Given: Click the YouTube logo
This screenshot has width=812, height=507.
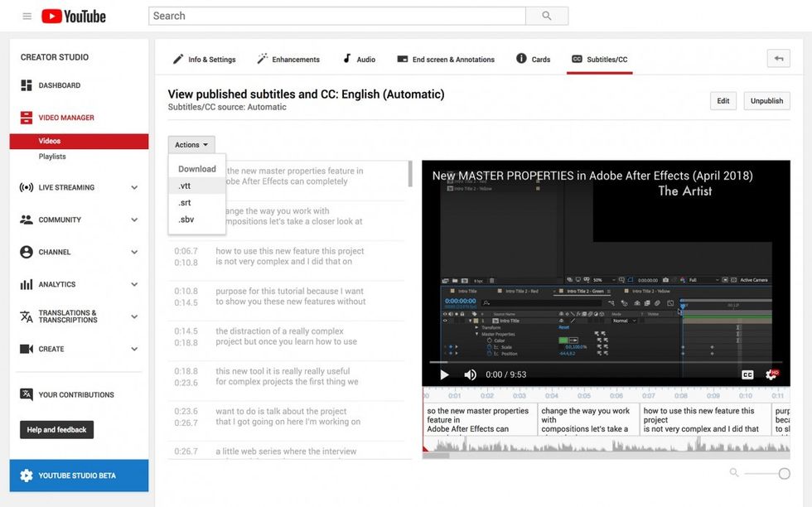Looking at the screenshot, I should [x=74, y=16].
